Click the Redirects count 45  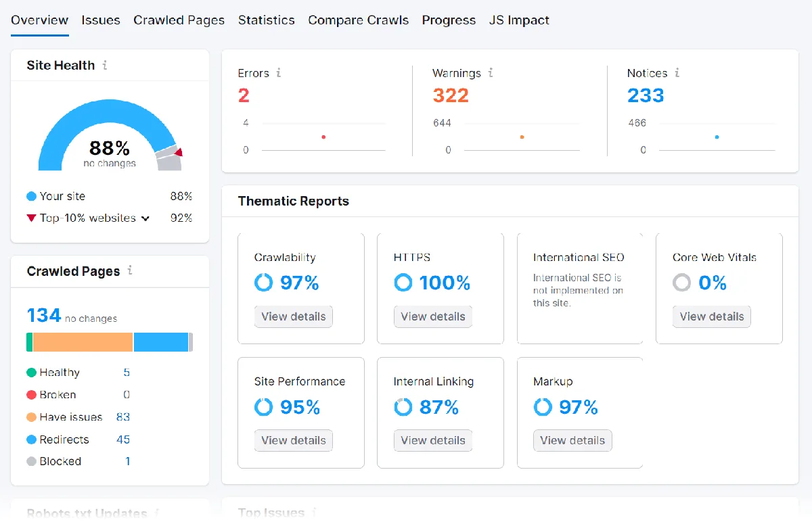tap(123, 440)
